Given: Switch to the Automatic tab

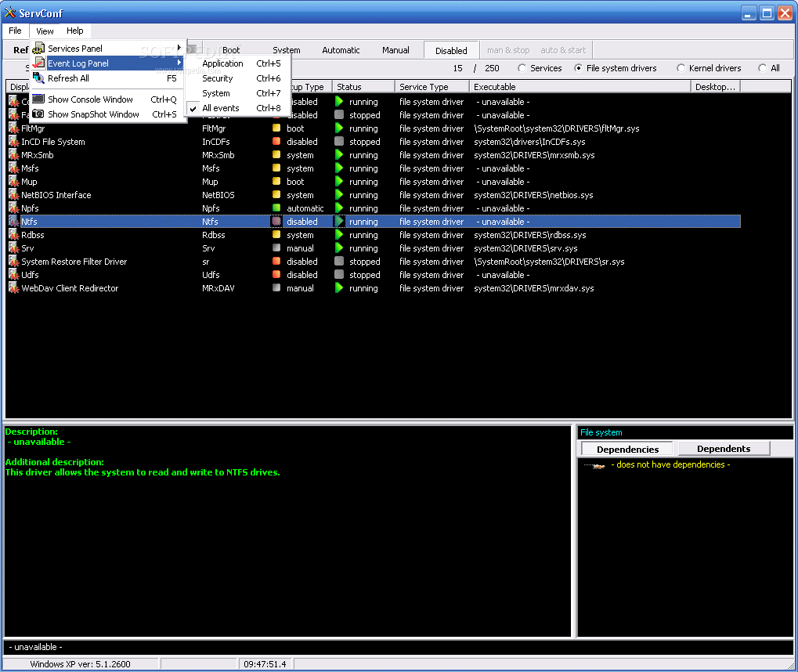Looking at the screenshot, I should [x=341, y=50].
